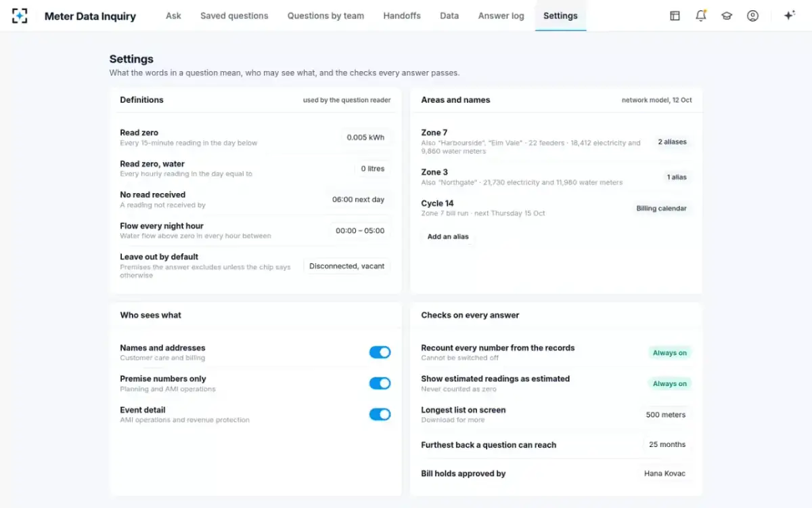Select the Data tab
Viewport: 812px width, 508px height.
(449, 16)
